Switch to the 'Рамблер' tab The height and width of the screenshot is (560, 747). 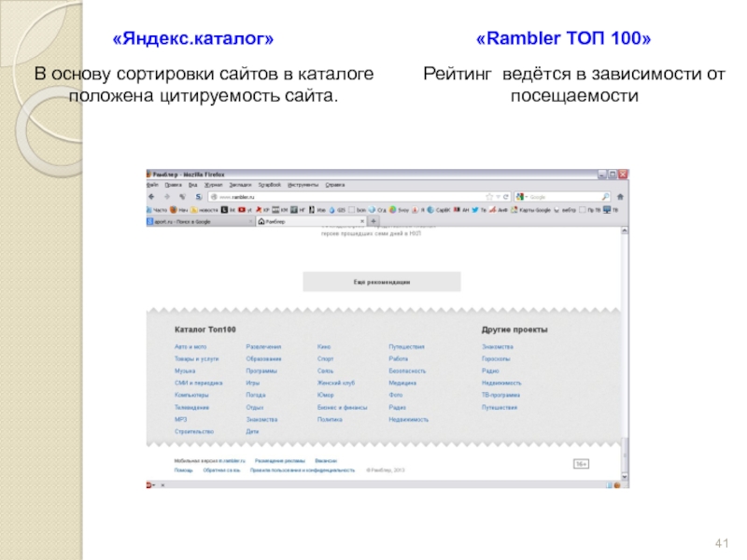click(x=311, y=221)
